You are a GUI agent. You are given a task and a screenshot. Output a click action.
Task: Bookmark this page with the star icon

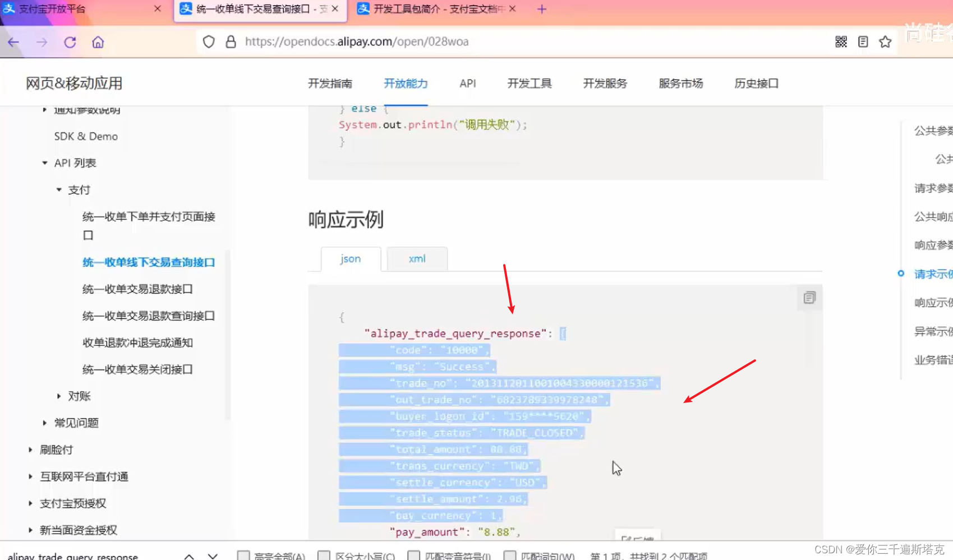coord(885,41)
